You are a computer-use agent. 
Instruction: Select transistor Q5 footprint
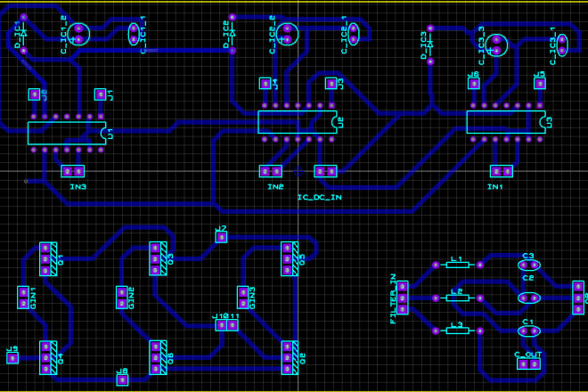tap(290, 259)
